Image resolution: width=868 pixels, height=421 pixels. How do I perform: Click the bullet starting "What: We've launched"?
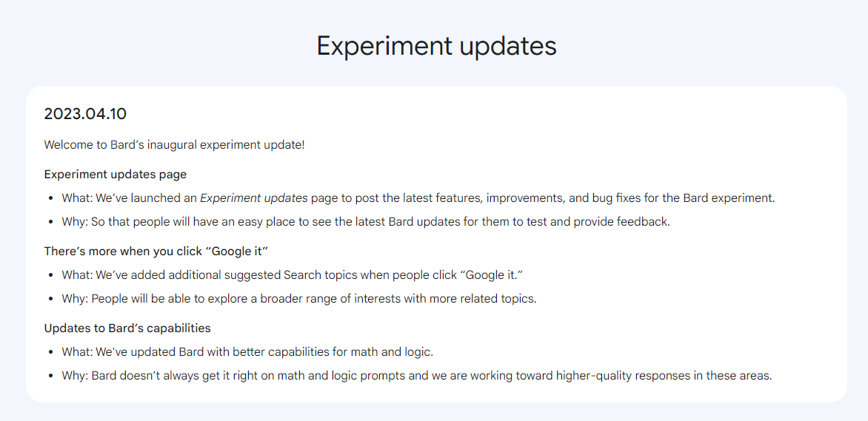click(x=418, y=198)
